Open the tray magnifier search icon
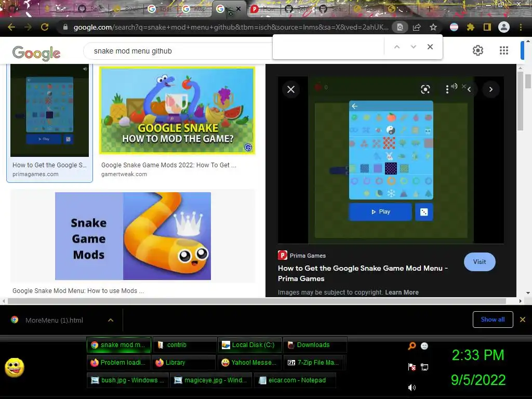Image resolution: width=532 pixels, height=399 pixels. coord(411,345)
